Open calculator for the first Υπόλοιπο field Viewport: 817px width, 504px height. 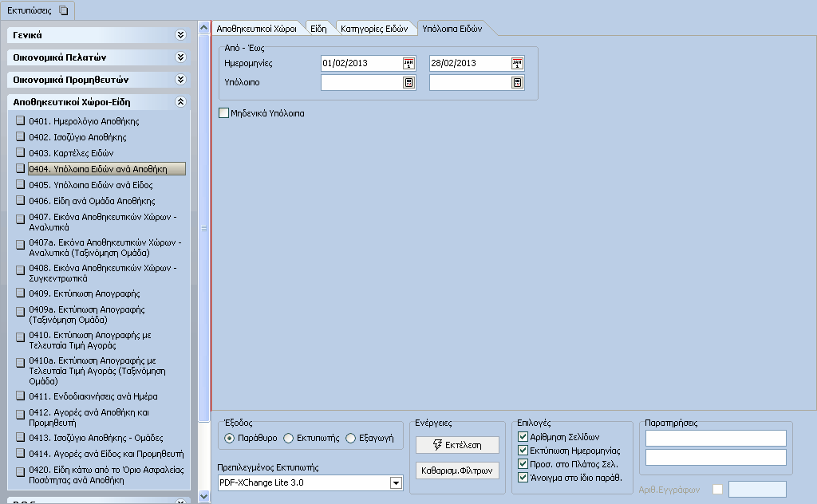[x=409, y=82]
